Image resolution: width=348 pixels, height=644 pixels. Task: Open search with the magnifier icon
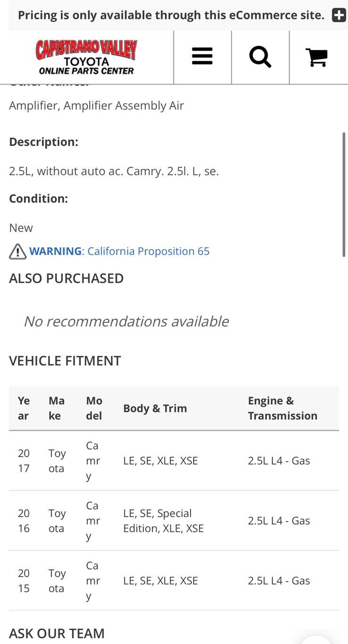(260, 58)
